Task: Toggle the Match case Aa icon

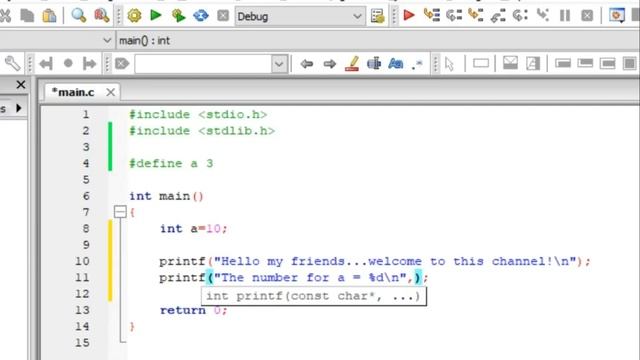Action: pyautogui.click(x=396, y=64)
